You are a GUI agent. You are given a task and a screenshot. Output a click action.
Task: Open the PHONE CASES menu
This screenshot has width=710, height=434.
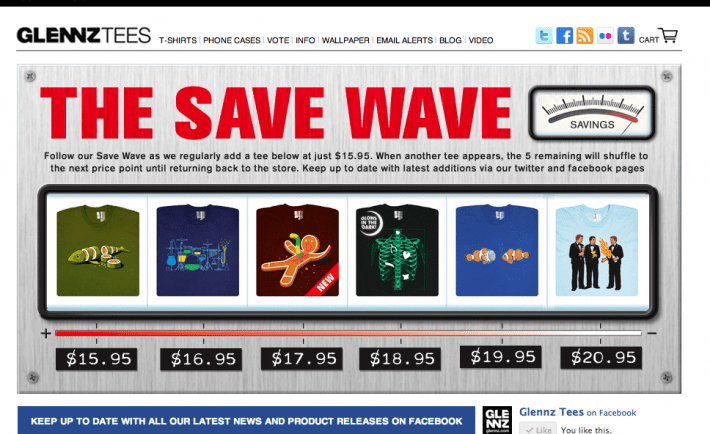pos(232,40)
